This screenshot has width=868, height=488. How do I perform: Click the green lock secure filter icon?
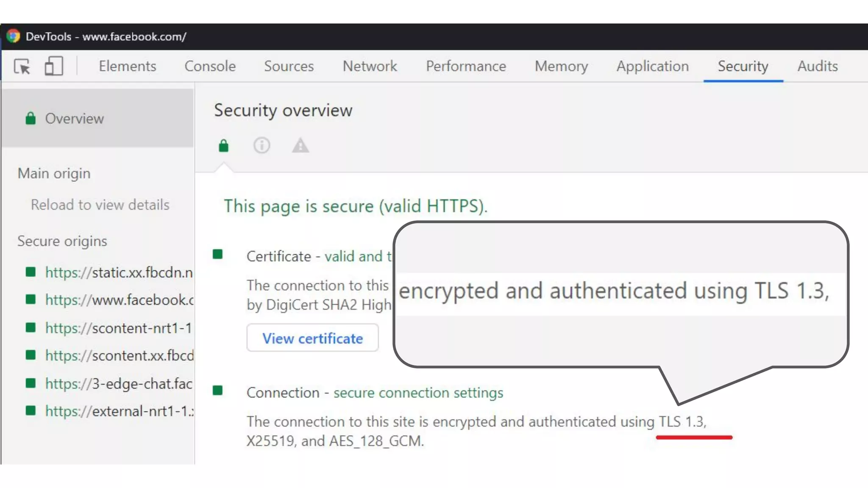pos(223,146)
